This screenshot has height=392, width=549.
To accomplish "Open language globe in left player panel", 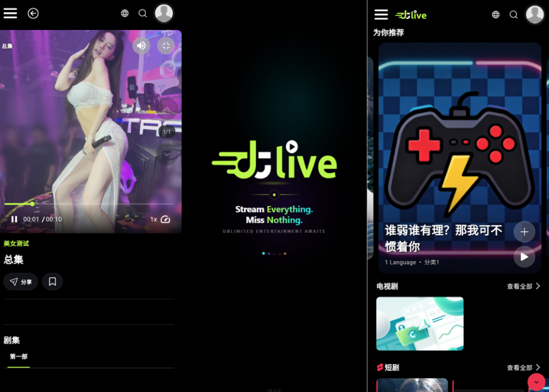I will [x=124, y=13].
